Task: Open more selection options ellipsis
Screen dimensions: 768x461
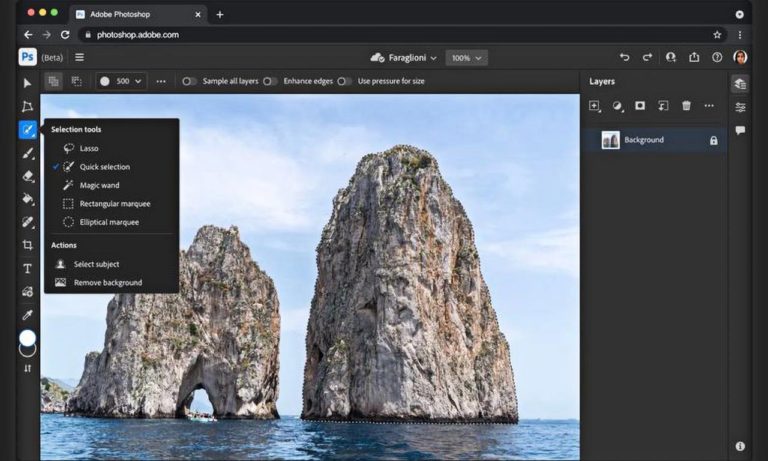Action: coord(161,81)
